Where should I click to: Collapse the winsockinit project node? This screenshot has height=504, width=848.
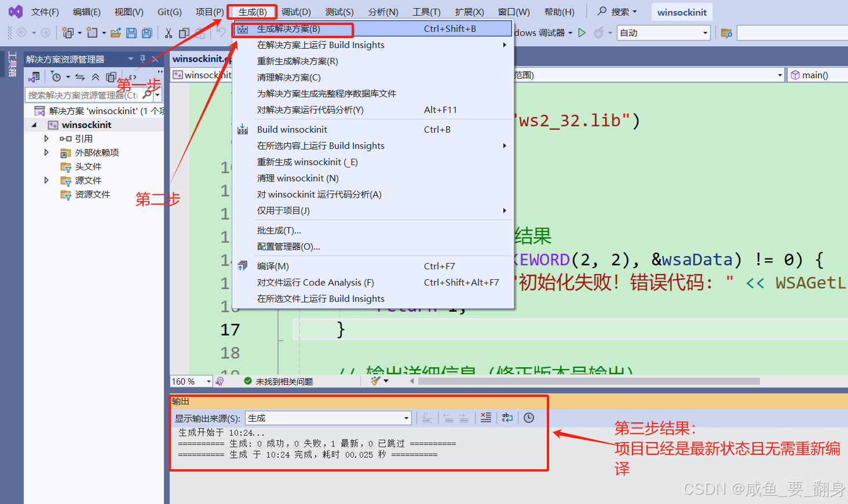point(34,125)
